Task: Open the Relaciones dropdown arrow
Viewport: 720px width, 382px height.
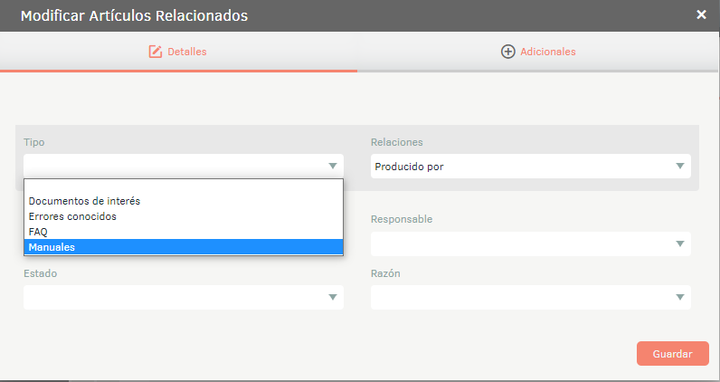Action: [680, 166]
